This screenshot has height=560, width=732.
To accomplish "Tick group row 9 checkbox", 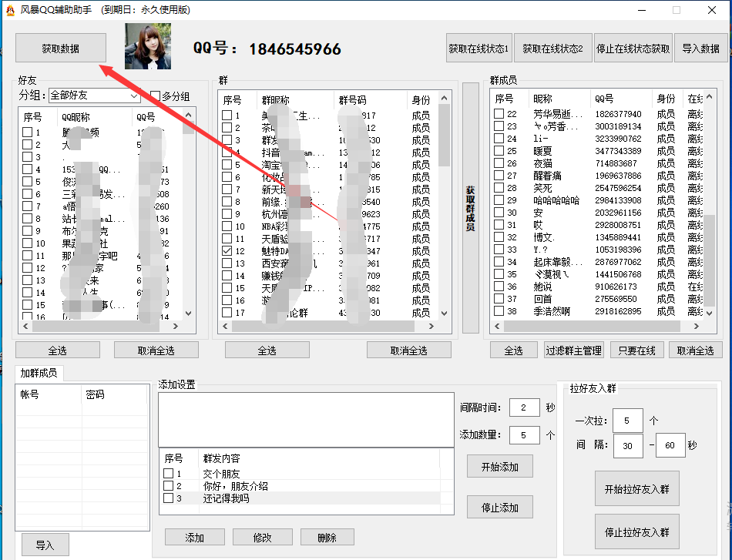I will click(x=227, y=213).
